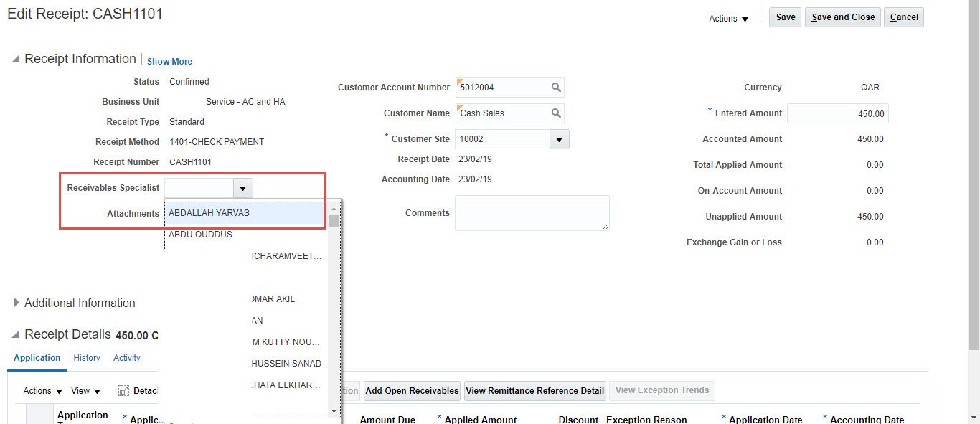
Task: Open Receivables Specialist dropdown arrow
Action: pos(243,188)
